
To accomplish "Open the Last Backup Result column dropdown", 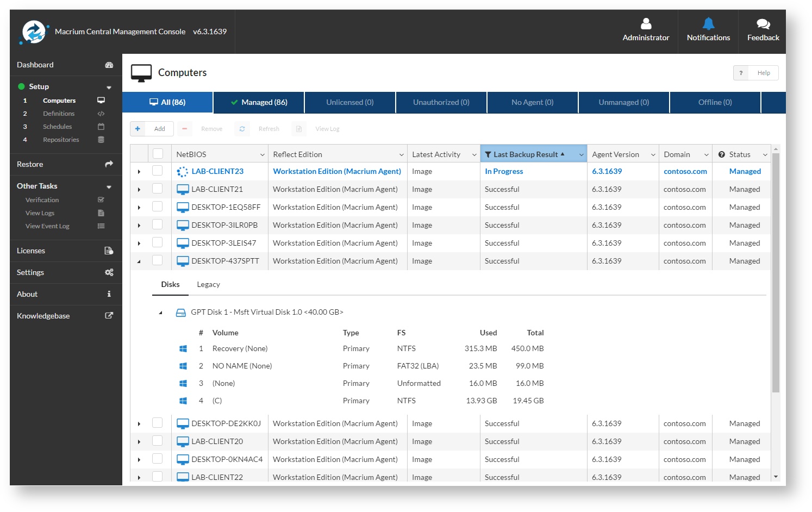I will pos(582,155).
